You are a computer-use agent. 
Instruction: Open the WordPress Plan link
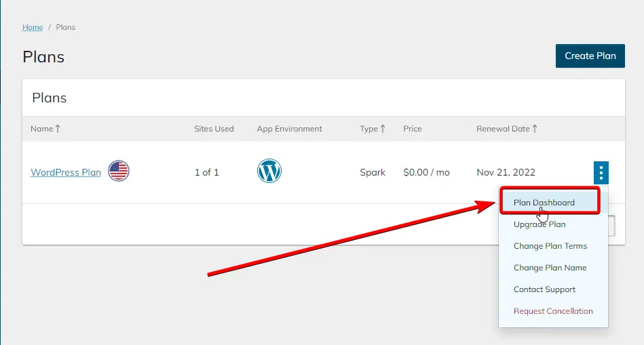[66, 172]
